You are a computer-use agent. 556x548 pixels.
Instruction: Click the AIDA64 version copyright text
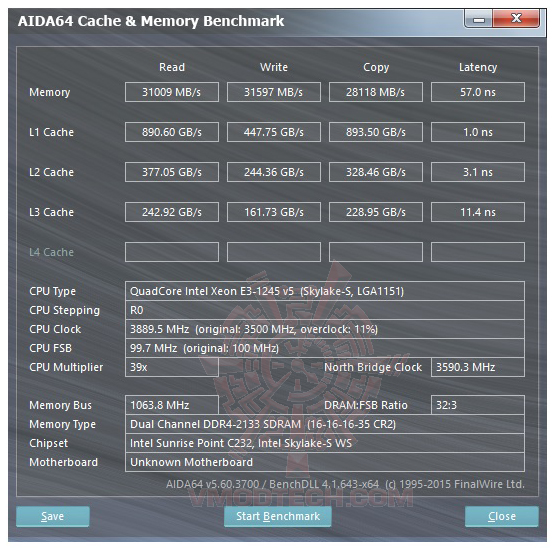pyautogui.click(x=345, y=484)
